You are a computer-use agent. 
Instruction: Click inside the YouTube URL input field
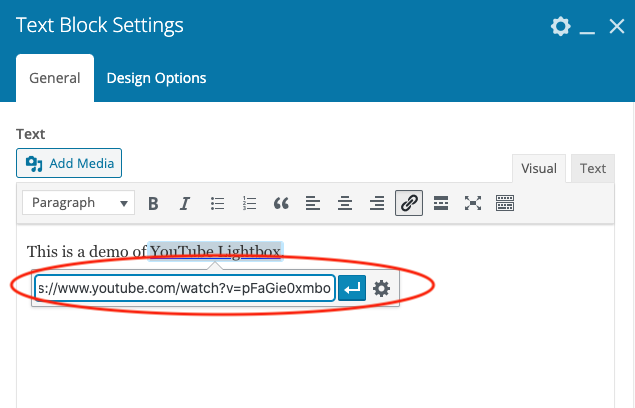coord(184,289)
